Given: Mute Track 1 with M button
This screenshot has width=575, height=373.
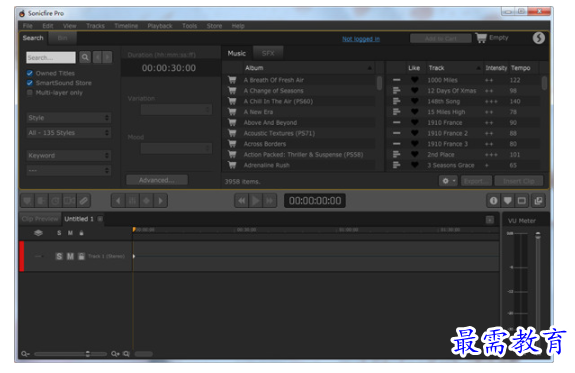Looking at the screenshot, I should coord(70,256).
